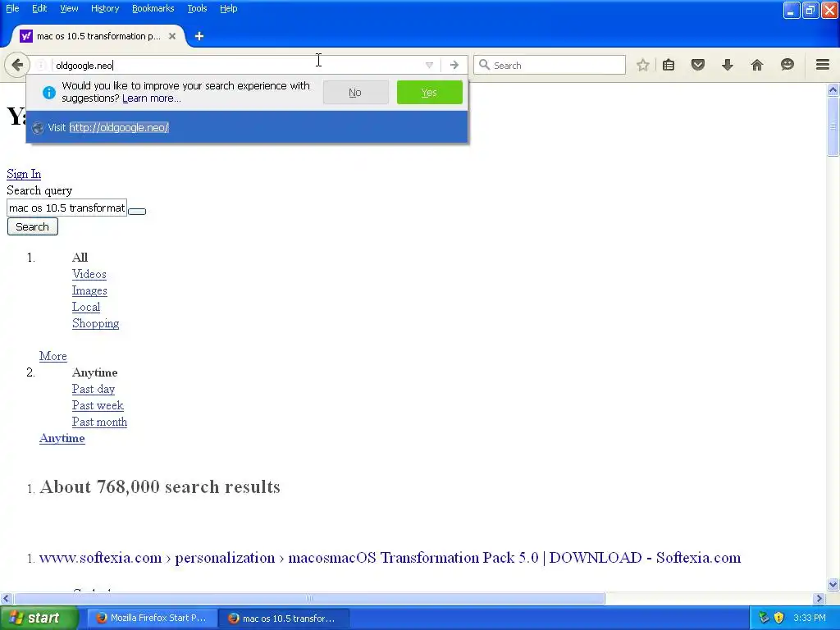
Task: Close the Yahoo search tab
Action: click(172, 36)
